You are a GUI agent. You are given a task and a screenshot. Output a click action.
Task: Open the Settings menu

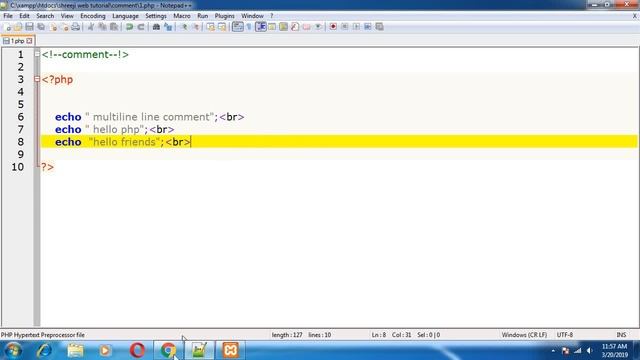(x=156, y=16)
